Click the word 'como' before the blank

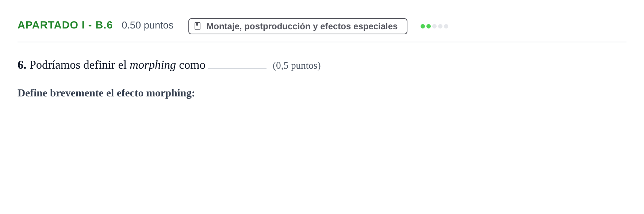coord(192,65)
